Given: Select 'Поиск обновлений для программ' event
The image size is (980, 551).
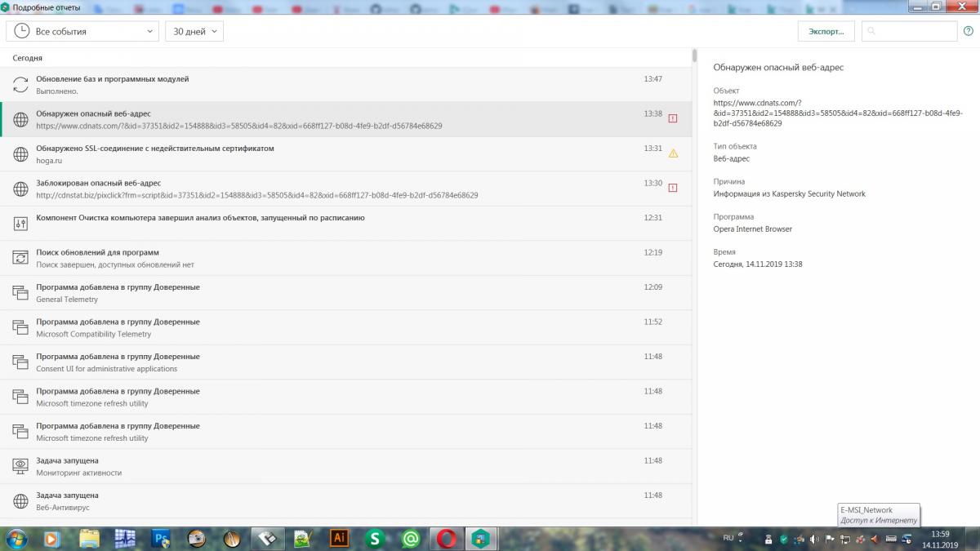Looking at the screenshot, I should click(x=346, y=258).
